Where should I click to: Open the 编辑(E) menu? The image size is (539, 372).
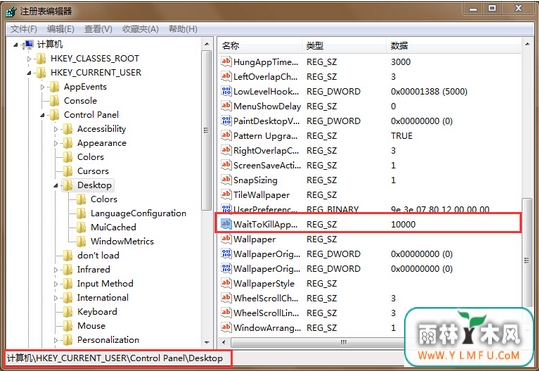(60, 29)
